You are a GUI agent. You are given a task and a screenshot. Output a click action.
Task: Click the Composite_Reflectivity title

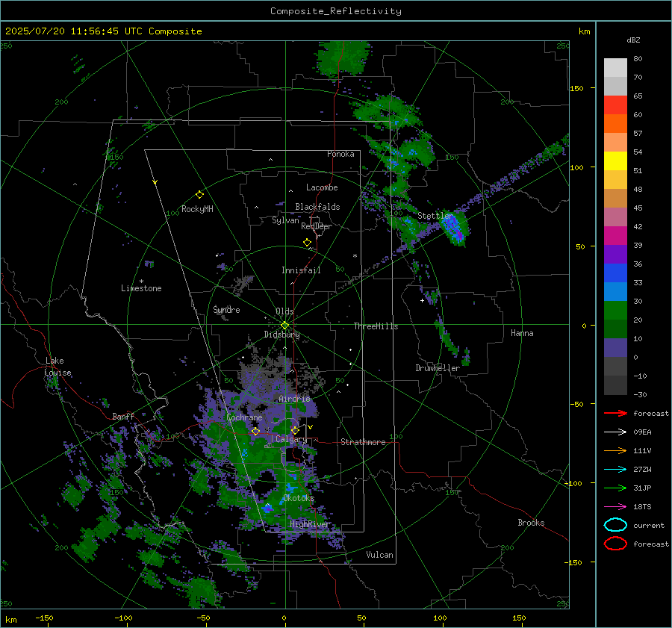(336, 11)
